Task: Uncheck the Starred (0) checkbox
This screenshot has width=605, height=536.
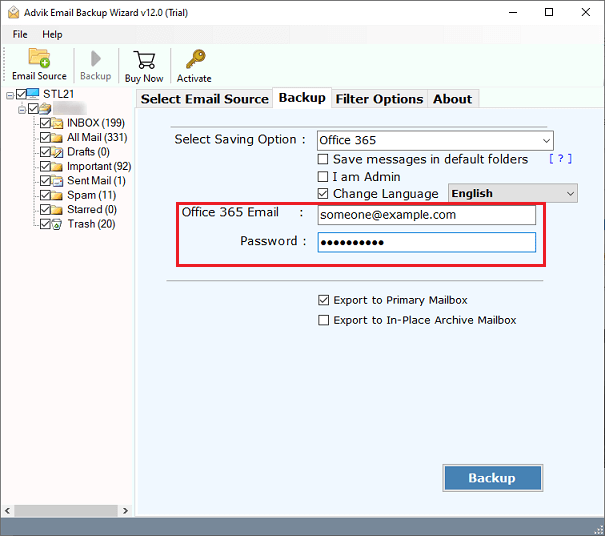Action: tap(45, 210)
